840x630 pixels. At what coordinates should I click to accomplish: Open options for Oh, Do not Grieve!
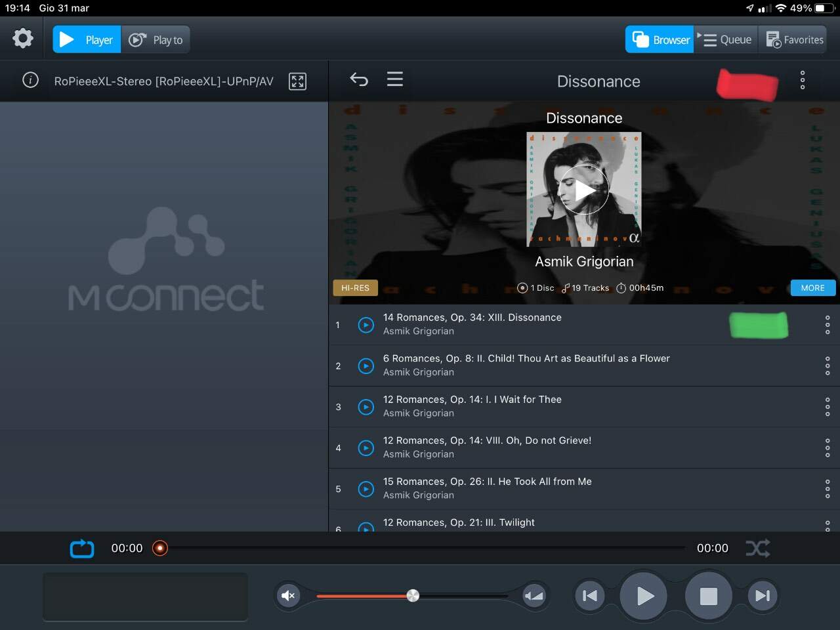tap(828, 448)
